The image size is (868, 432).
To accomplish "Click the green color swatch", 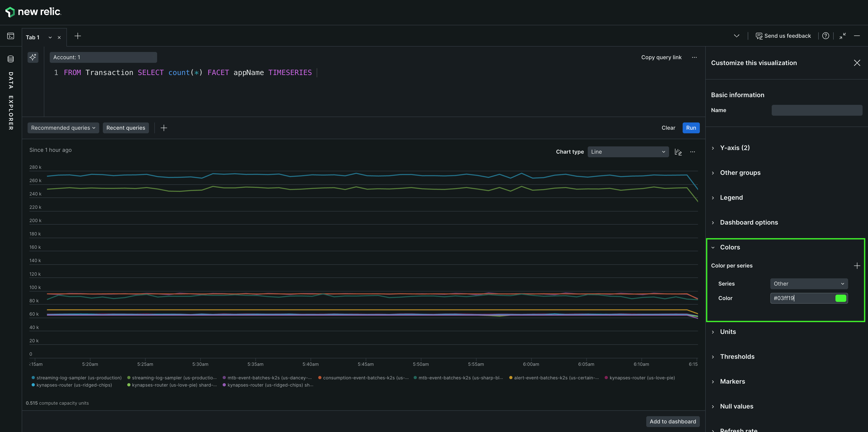I will click(x=840, y=298).
